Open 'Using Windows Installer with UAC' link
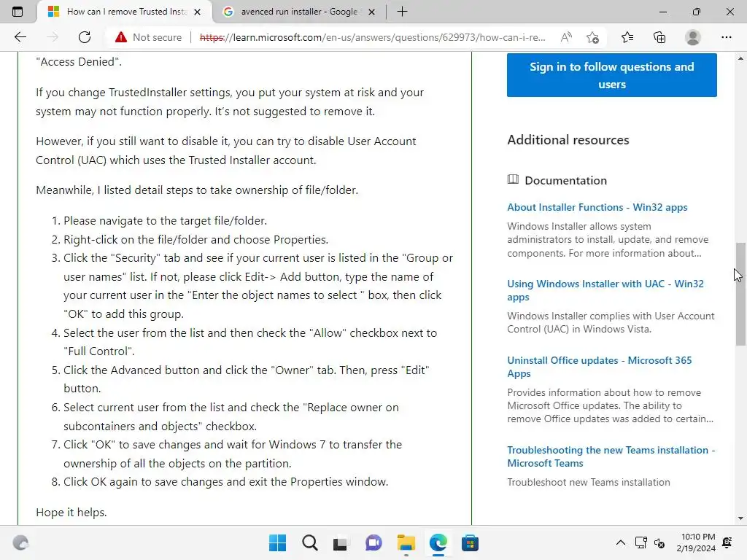The height and width of the screenshot is (560, 747). (605, 290)
